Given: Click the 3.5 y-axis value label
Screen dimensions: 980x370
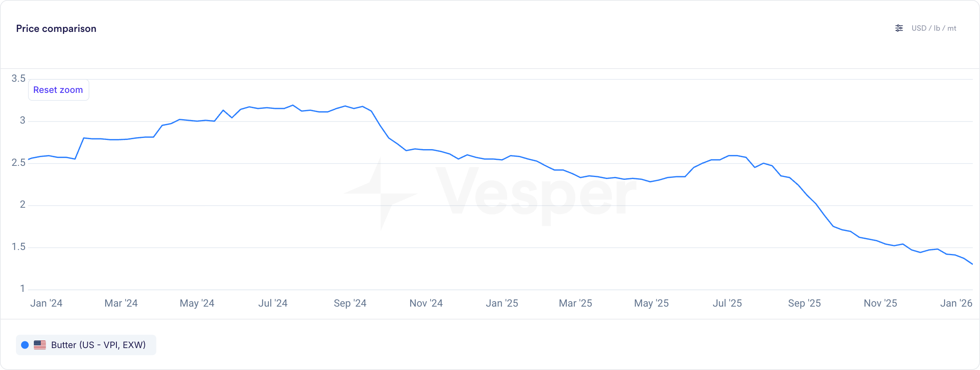Looking at the screenshot, I should point(18,79).
